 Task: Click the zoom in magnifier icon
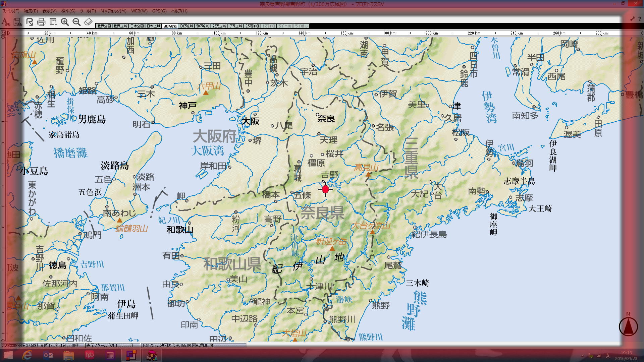[65, 22]
